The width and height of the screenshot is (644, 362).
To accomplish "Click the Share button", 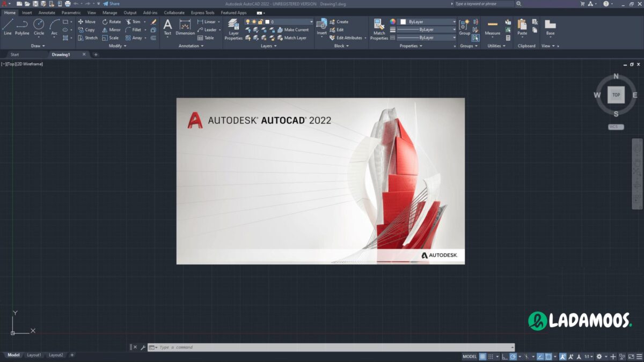I will (x=112, y=4).
